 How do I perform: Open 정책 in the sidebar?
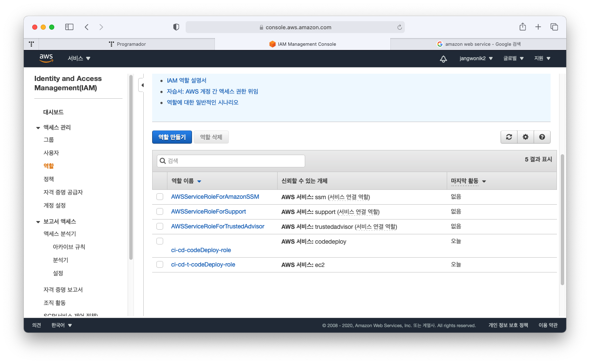tap(49, 179)
